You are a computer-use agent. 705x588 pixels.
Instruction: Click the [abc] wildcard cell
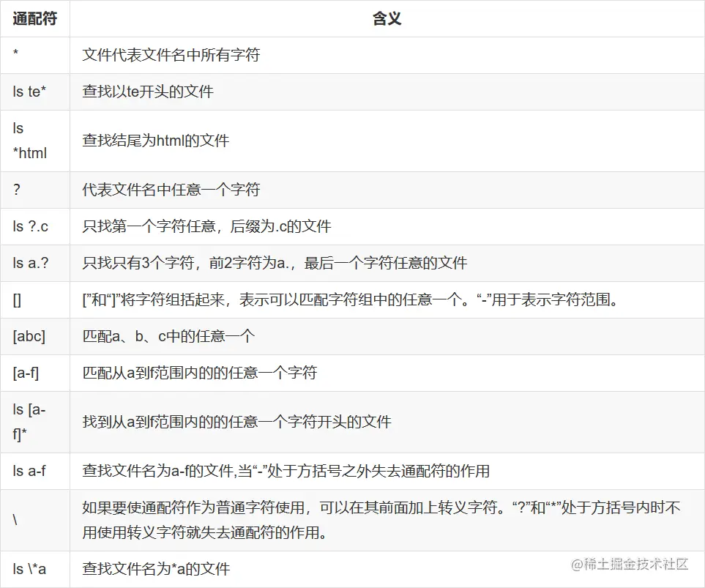click(35, 337)
